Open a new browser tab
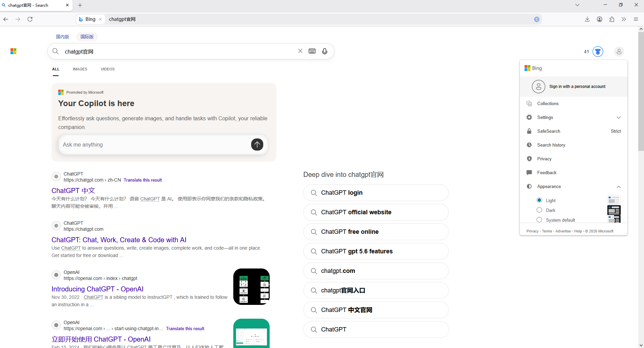Screen dimensions: 644x348 [80, 5]
